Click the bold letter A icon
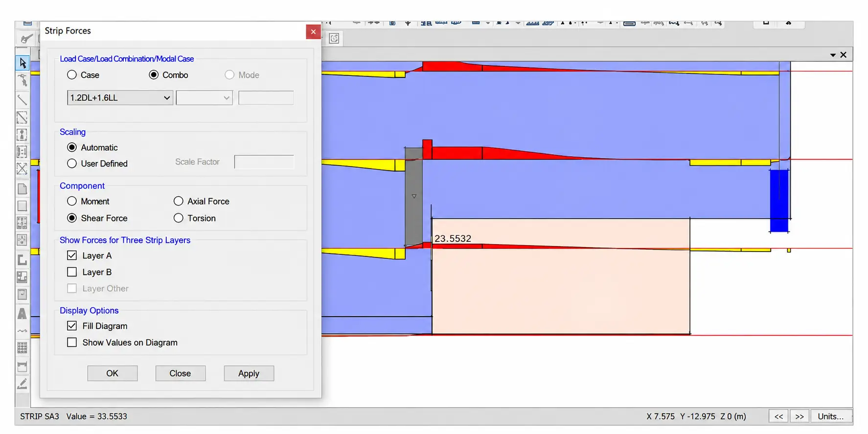Screen dimensions: 868x434 (23, 313)
